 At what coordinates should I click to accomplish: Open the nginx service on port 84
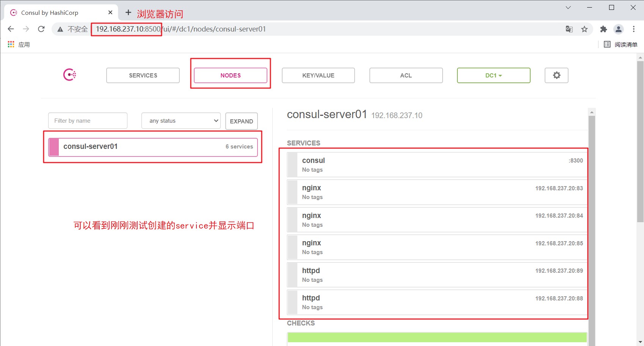(x=437, y=220)
